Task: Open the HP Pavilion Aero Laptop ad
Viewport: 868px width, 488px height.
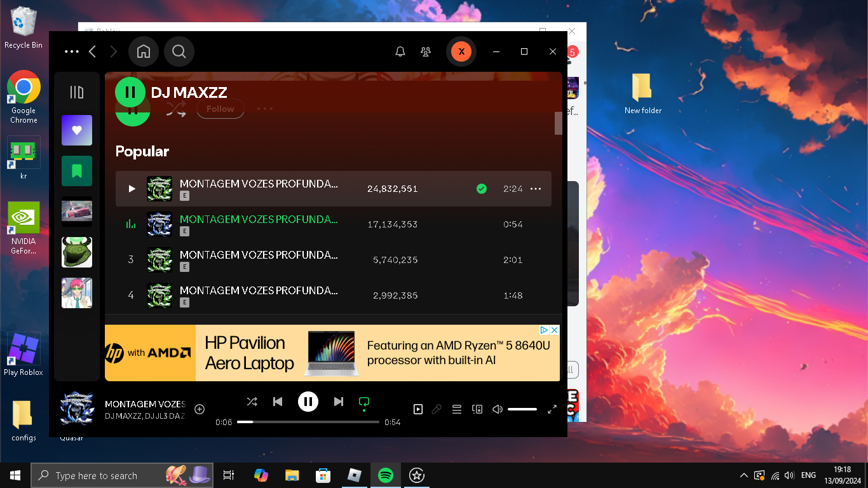Action: [x=332, y=353]
